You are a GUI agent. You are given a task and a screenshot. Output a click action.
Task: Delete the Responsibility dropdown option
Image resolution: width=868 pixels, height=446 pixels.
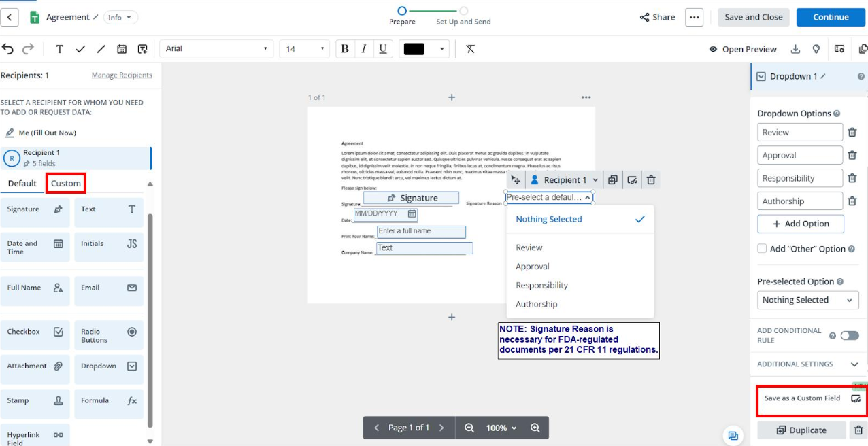(852, 178)
